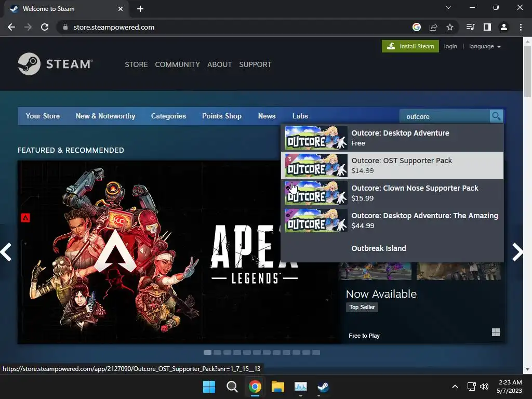Open media control icon in toolbar
This screenshot has height=399, width=532.
(x=471, y=27)
